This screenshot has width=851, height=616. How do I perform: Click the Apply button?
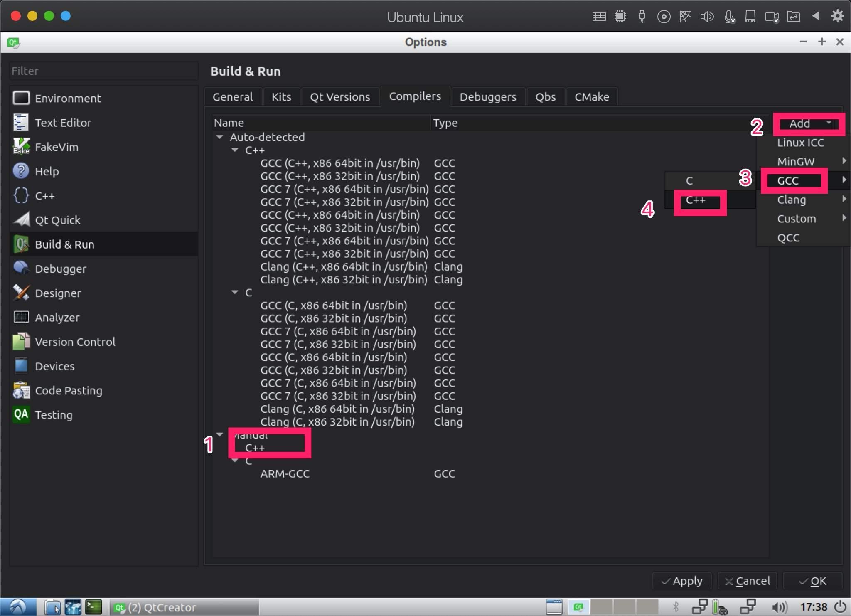(x=682, y=581)
